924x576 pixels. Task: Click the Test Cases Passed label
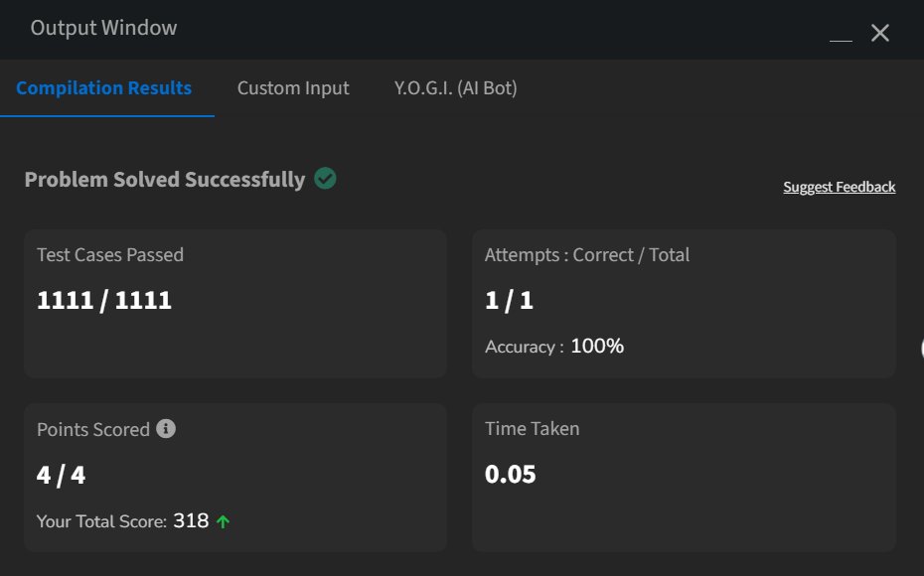pyautogui.click(x=110, y=255)
